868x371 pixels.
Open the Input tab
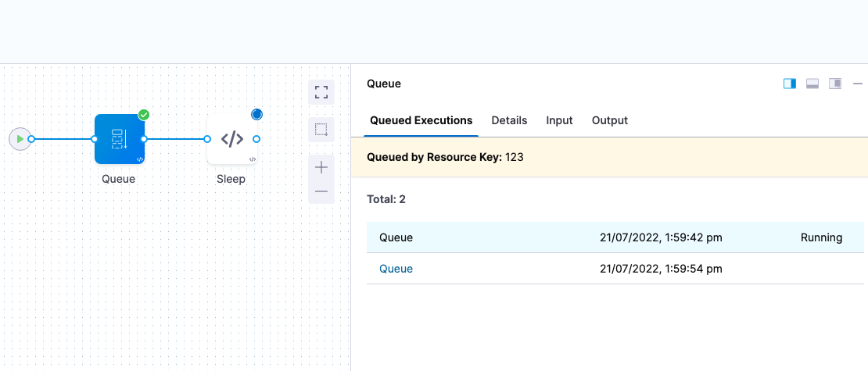559,120
